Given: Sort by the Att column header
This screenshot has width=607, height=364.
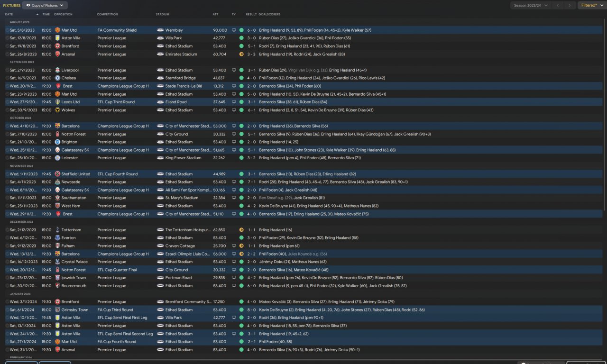Looking at the screenshot, I should click(215, 14).
